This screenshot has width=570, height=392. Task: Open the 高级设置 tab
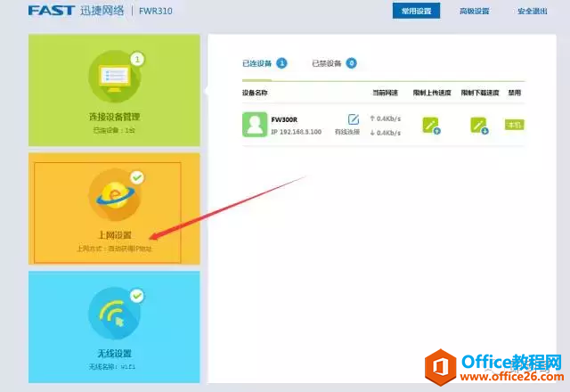coord(475,12)
